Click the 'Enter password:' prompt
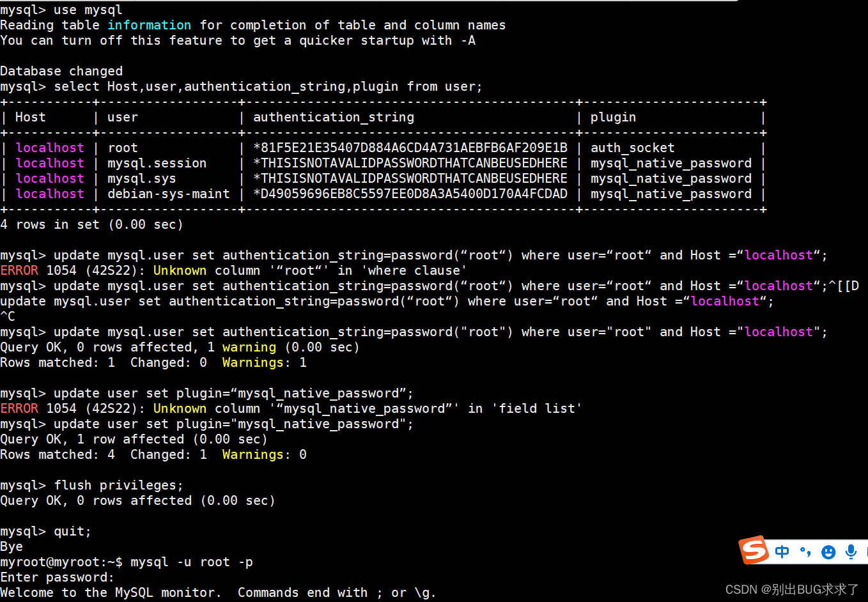 click(x=58, y=577)
